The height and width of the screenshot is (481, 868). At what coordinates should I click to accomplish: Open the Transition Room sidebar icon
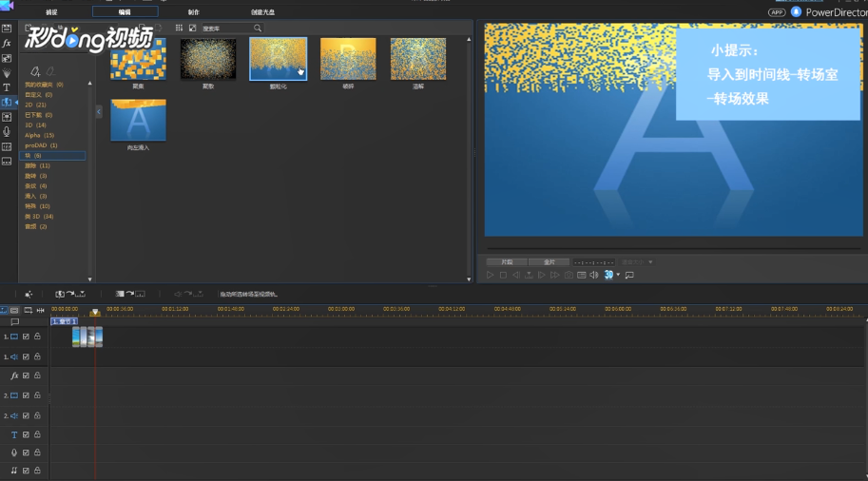coord(7,103)
